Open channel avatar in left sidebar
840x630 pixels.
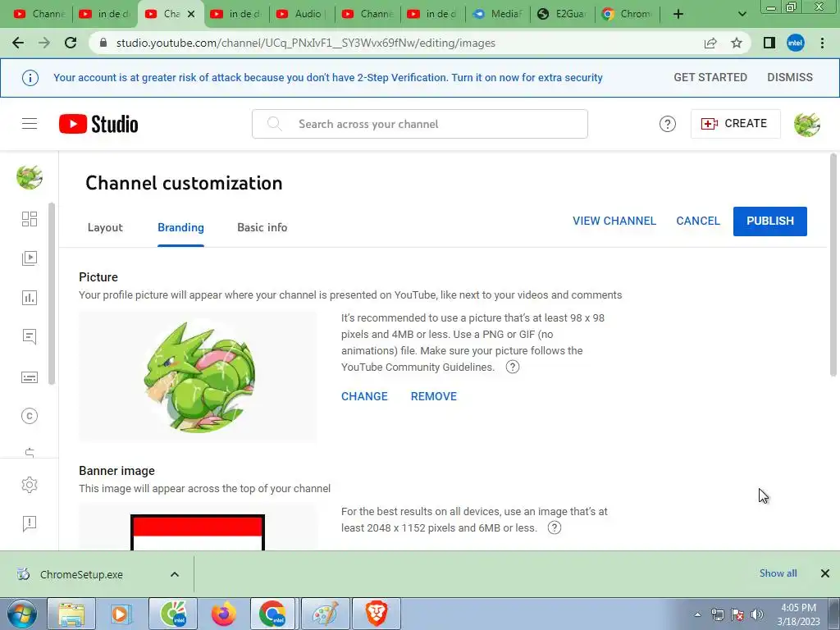pyautogui.click(x=29, y=177)
